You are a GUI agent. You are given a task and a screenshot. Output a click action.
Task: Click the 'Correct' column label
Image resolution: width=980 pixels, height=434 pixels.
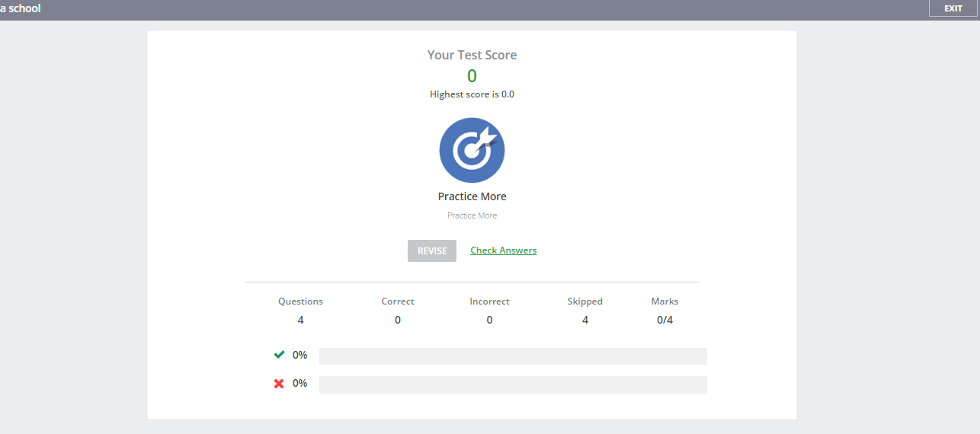[x=398, y=302]
